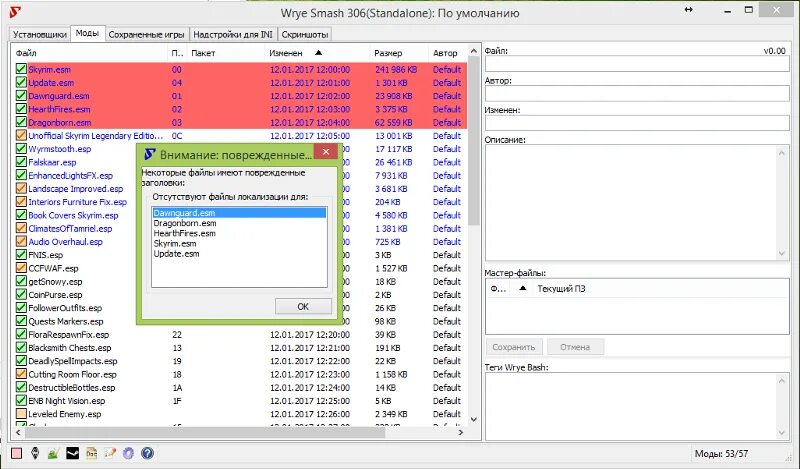
Task: Click OK in the warning dialog
Action: coord(303,306)
